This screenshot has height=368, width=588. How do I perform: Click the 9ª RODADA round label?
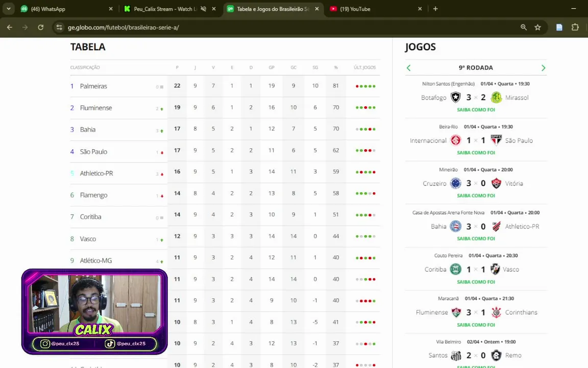pyautogui.click(x=476, y=68)
